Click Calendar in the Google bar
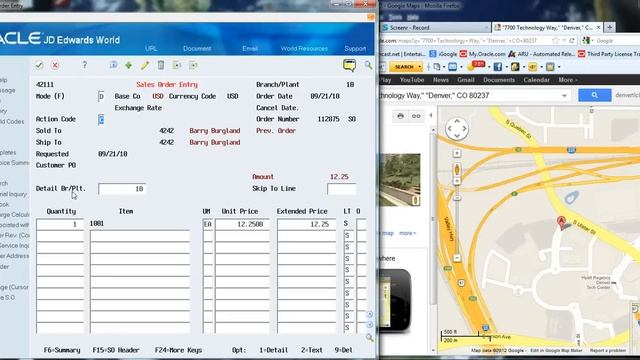Viewport: 640px width, 360px height. pyautogui.click(x=536, y=80)
